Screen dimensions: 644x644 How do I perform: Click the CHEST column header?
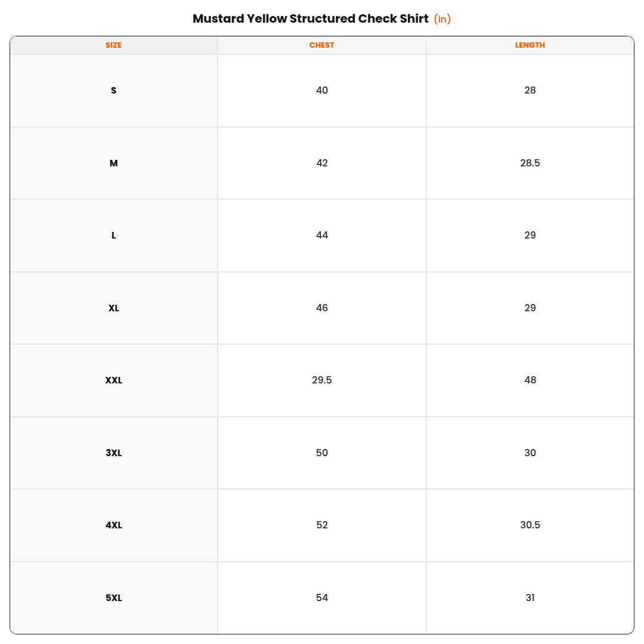(321, 45)
